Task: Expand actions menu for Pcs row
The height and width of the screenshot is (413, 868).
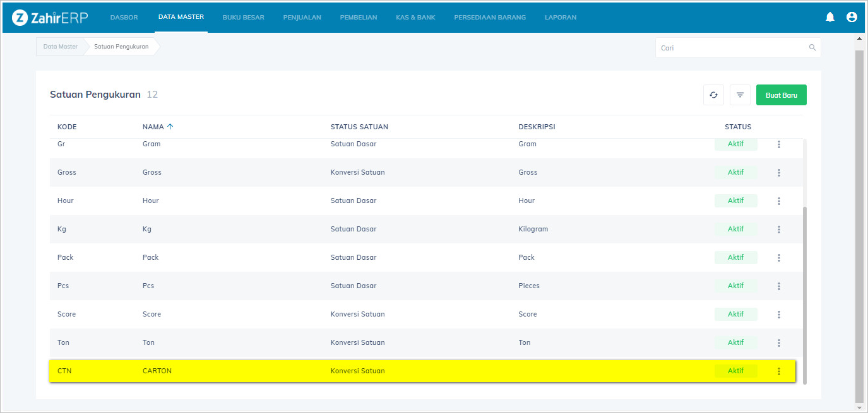Action: click(x=779, y=286)
